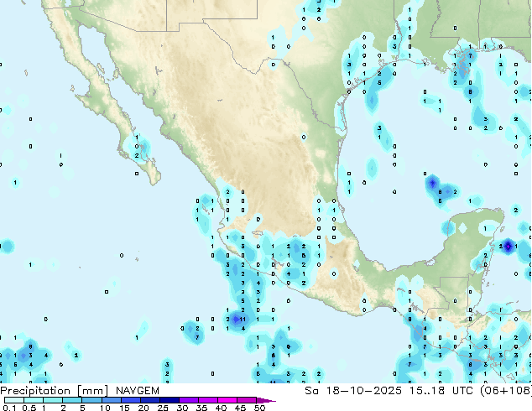Pick the 15–20 mm legend swatch
532x411 pixels.
[130, 400]
